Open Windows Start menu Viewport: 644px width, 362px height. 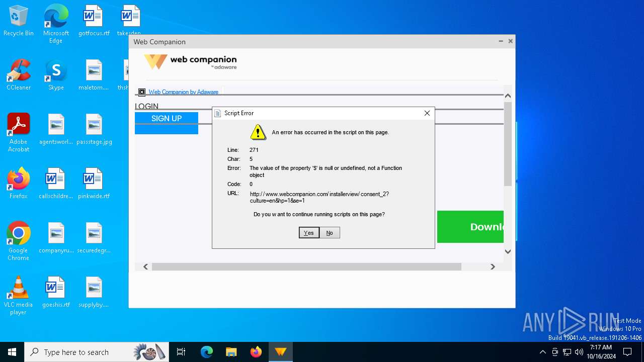(x=12, y=352)
